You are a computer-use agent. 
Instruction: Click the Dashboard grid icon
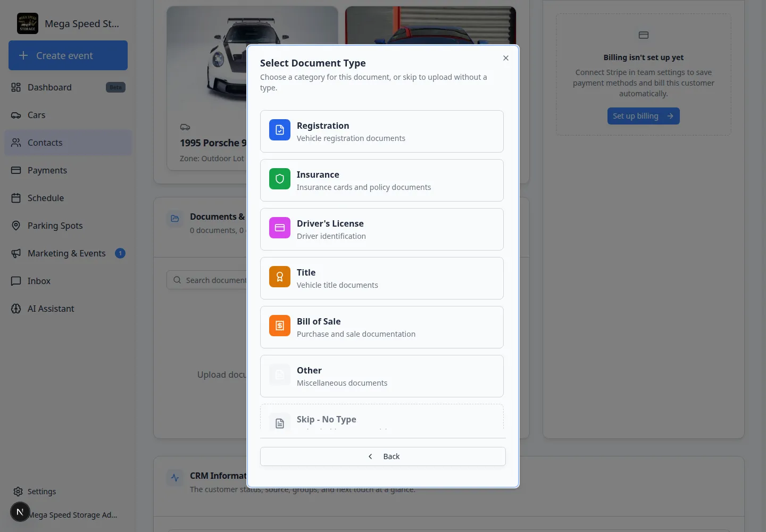(16, 87)
